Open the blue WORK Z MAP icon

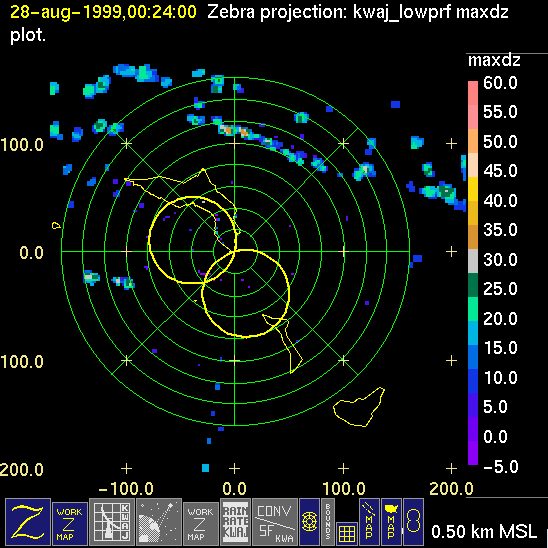pos(70,524)
